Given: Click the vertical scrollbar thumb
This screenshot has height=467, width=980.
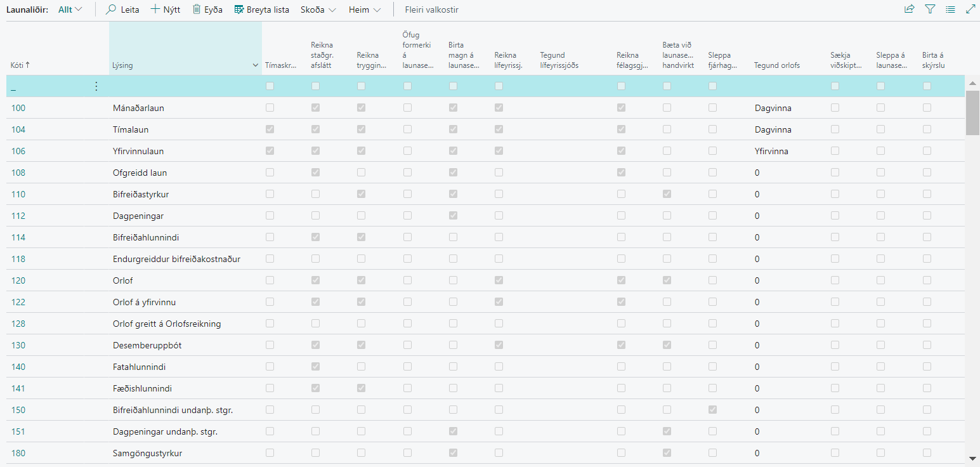Looking at the screenshot, I should coord(972,113).
